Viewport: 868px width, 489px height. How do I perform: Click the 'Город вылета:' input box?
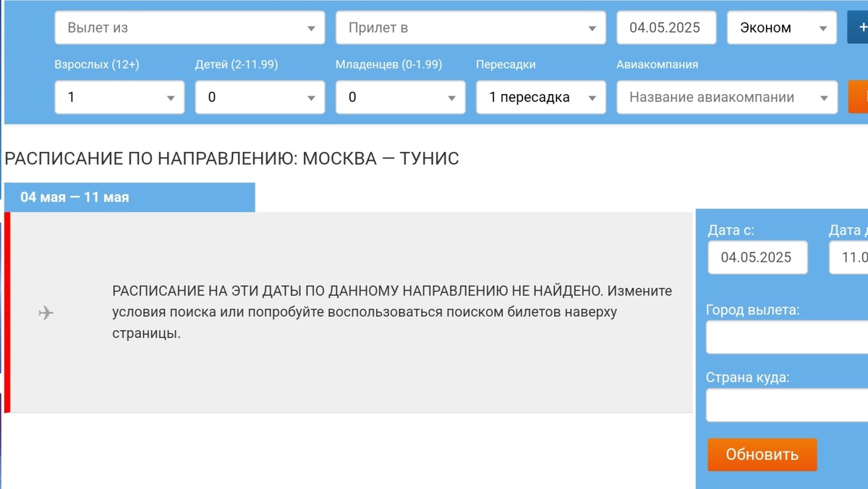click(x=788, y=337)
